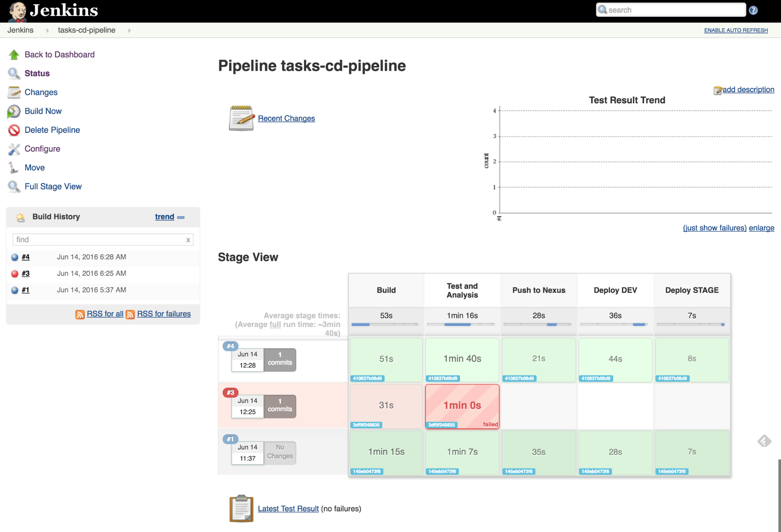Click the Build Now clock icon
781x532 pixels.
tap(14, 111)
